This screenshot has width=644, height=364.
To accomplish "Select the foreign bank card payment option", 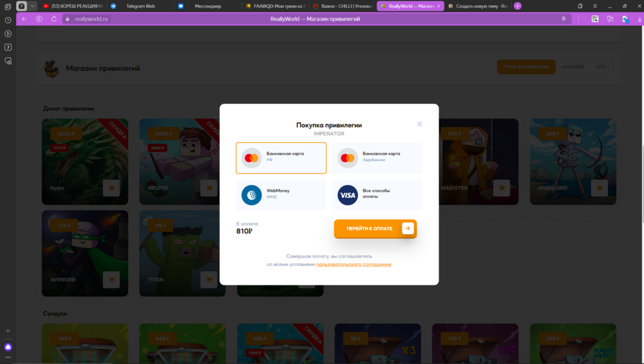I will point(377,158).
